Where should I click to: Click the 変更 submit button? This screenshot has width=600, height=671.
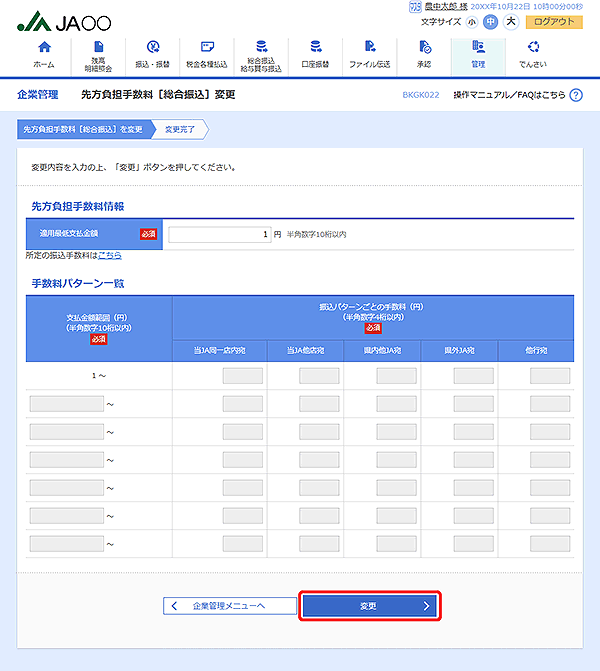pos(370,606)
